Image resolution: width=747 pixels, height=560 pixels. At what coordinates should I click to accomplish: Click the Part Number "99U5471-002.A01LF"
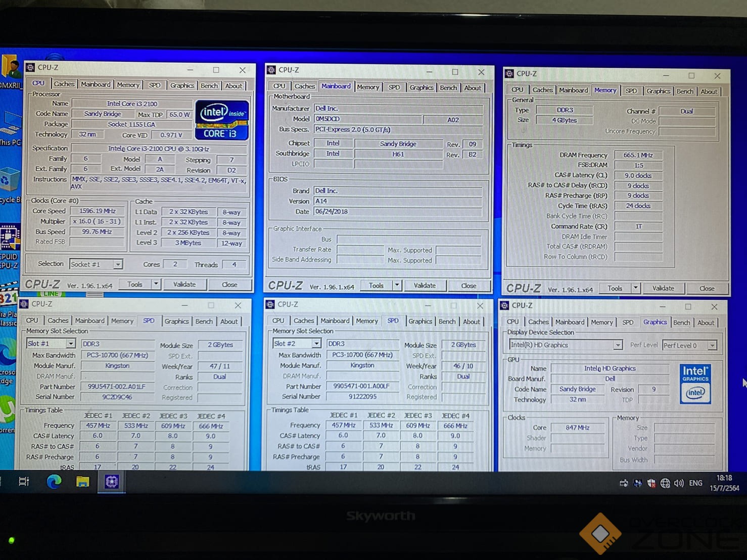117,387
